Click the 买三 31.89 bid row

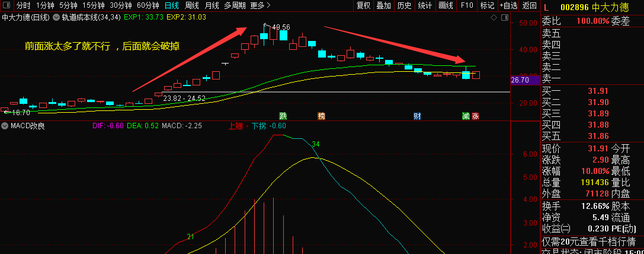592,113
